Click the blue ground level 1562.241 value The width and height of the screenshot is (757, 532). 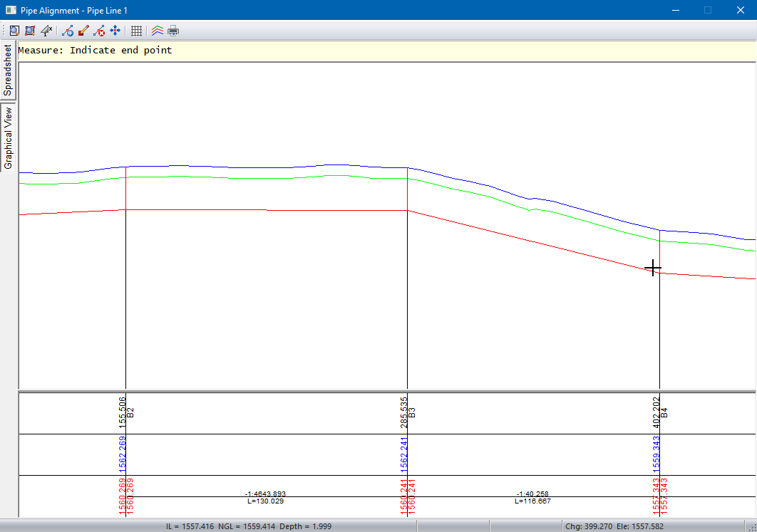[403, 454]
